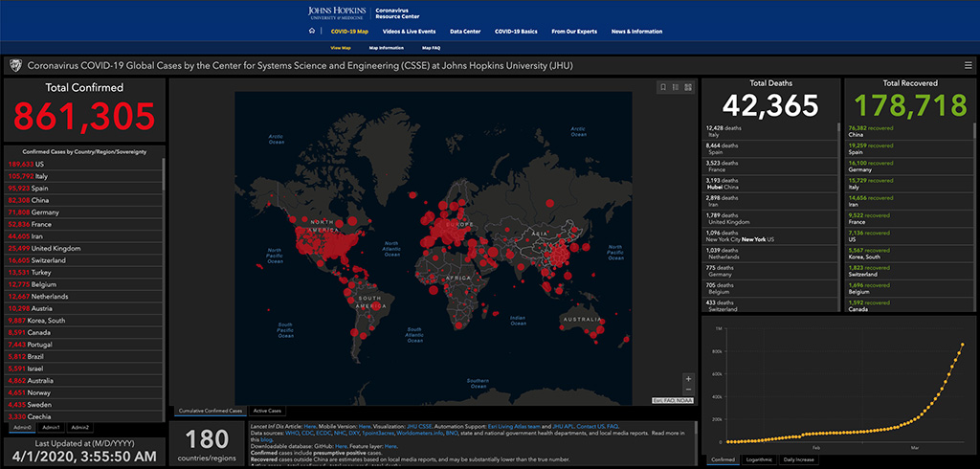Select the Korea, South row with 9,887 cases
The height and width of the screenshot is (469, 980).
(x=84, y=321)
